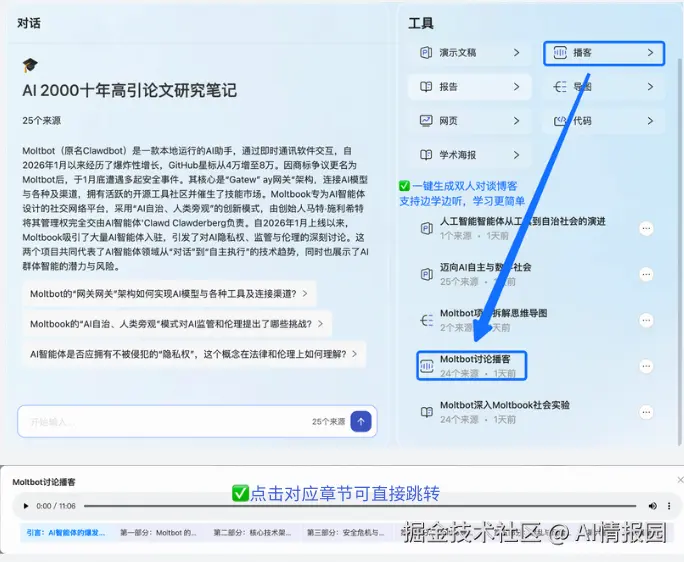
Task: Click book icon of Moltbot深入Moltbook item
Action: point(426,412)
